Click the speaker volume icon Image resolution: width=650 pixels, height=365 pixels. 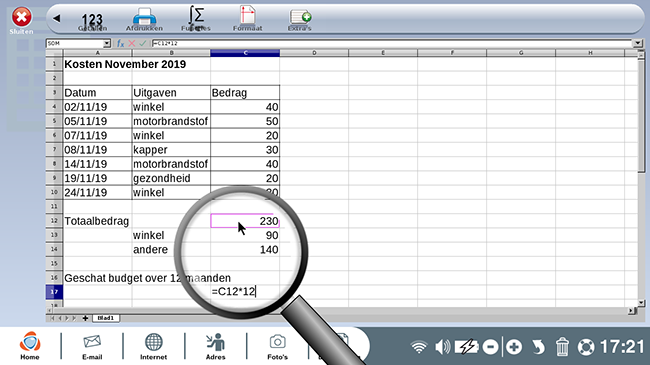(x=442, y=346)
